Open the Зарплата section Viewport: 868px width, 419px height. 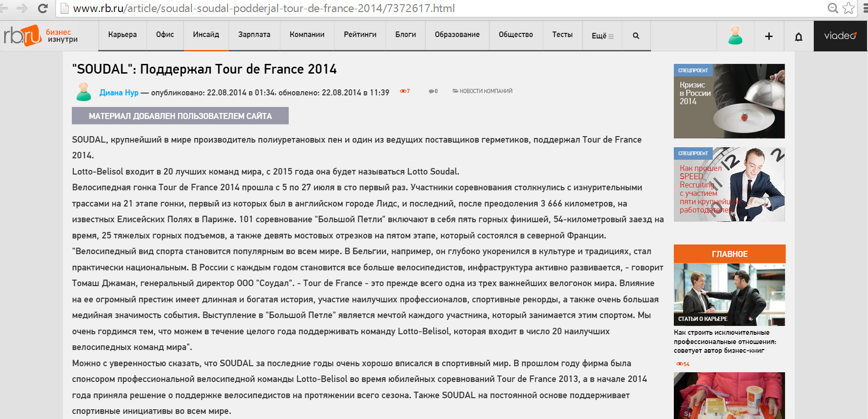pyautogui.click(x=254, y=35)
